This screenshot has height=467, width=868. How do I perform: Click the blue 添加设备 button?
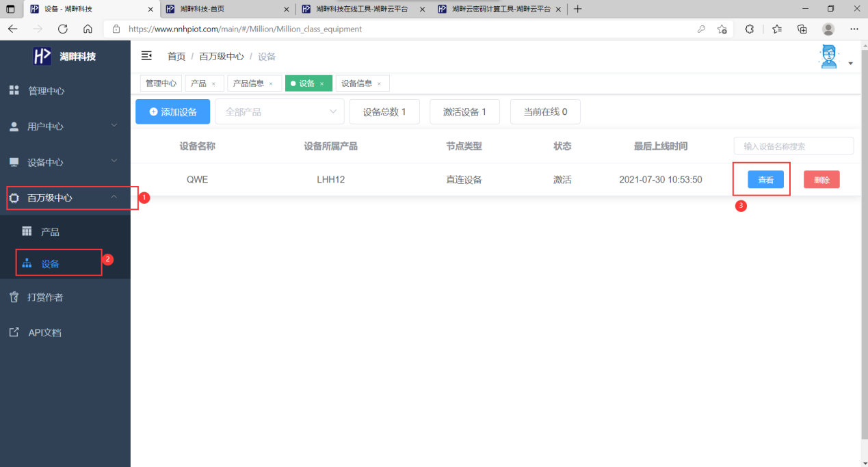pos(172,111)
